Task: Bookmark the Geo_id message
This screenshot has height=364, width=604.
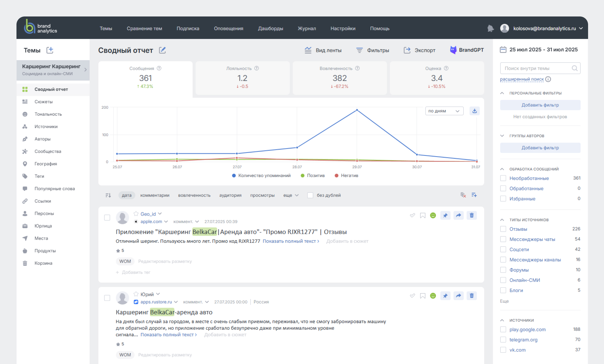Action: [x=423, y=215]
